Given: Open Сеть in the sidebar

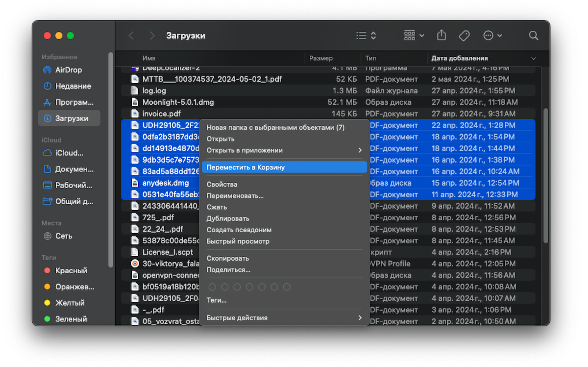Looking at the screenshot, I should (x=69, y=236).
